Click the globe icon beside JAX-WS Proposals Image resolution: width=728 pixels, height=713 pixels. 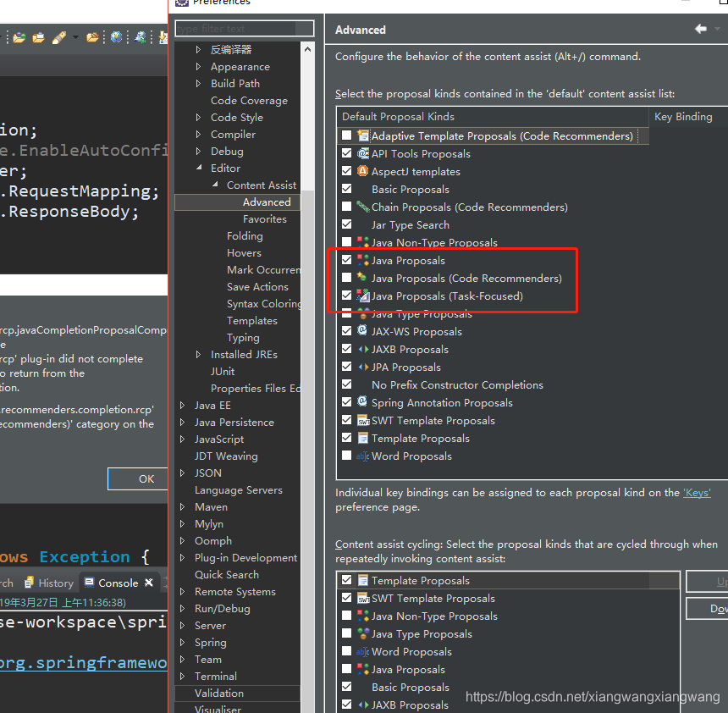coord(362,330)
